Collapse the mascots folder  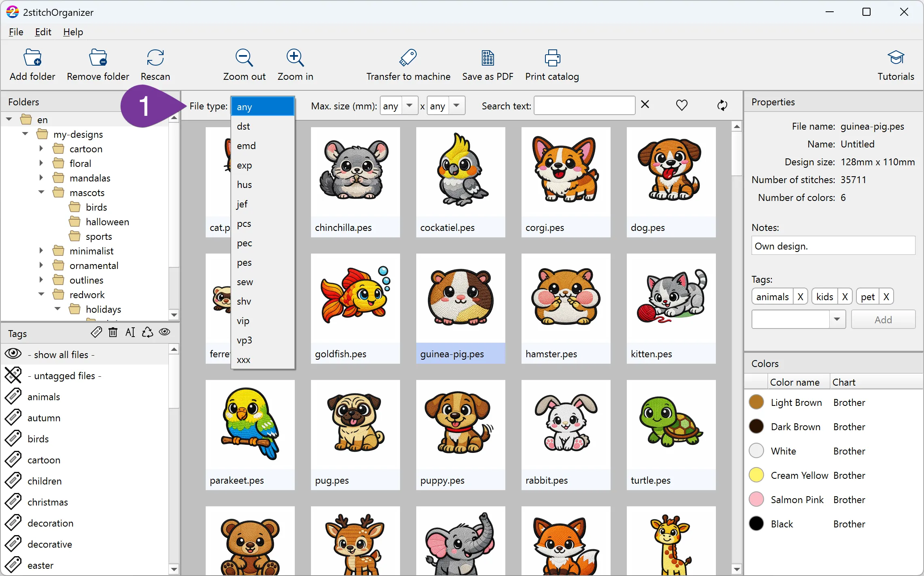[41, 192]
